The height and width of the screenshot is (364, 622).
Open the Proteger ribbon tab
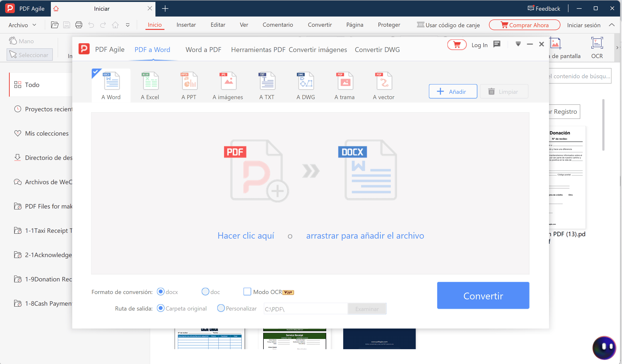pos(389,25)
